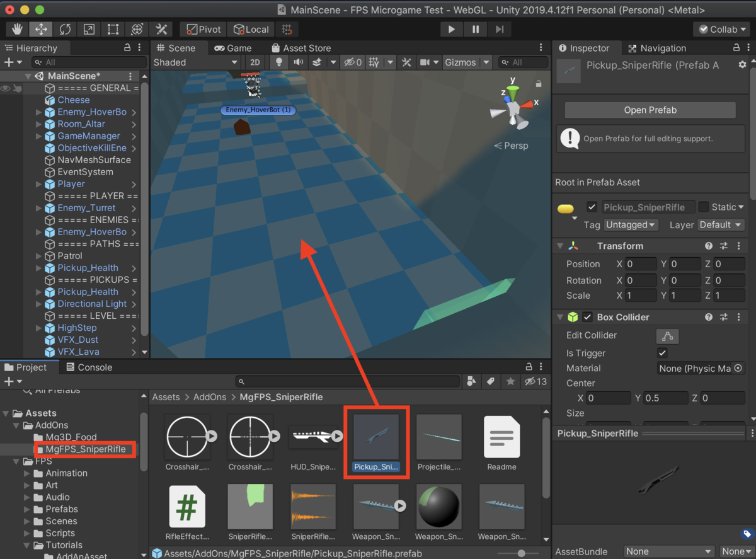Toggle scene audio speaker icon
This screenshot has height=559, width=756.
pyautogui.click(x=298, y=62)
